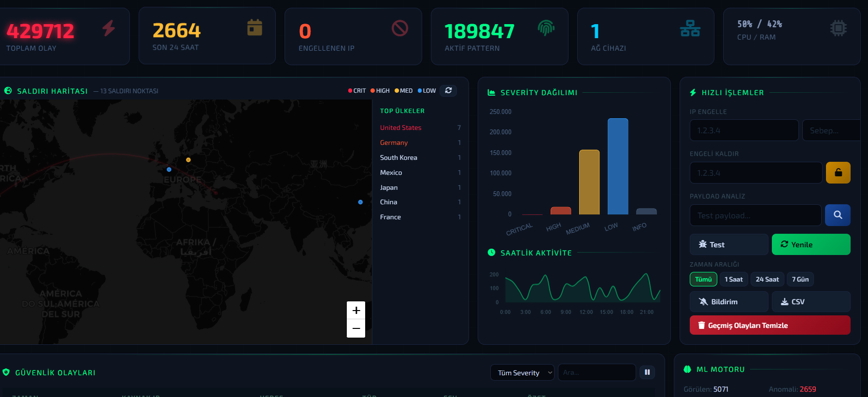The image size is (868, 397).
Task: Click Geçmiş Olayları Temizle button
Action: (x=770, y=325)
